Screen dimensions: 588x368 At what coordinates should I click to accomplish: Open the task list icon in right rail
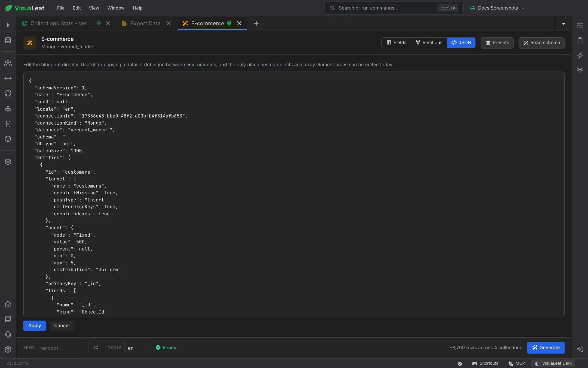pos(580,25)
